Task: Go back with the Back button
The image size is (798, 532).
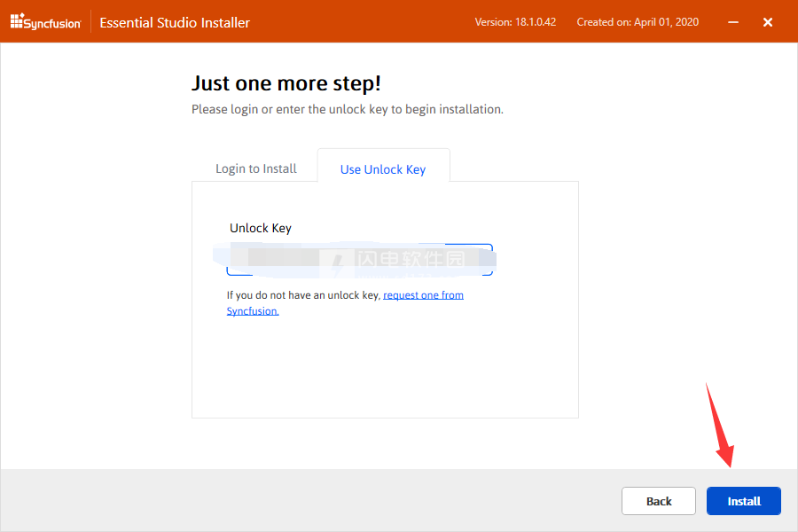Action: [659, 501]
